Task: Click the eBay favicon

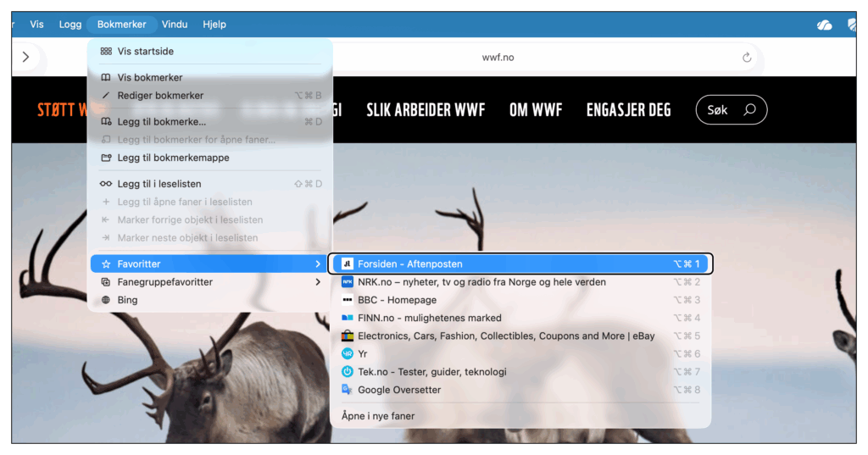Action: pyautogui.click(x=347, y=336)
